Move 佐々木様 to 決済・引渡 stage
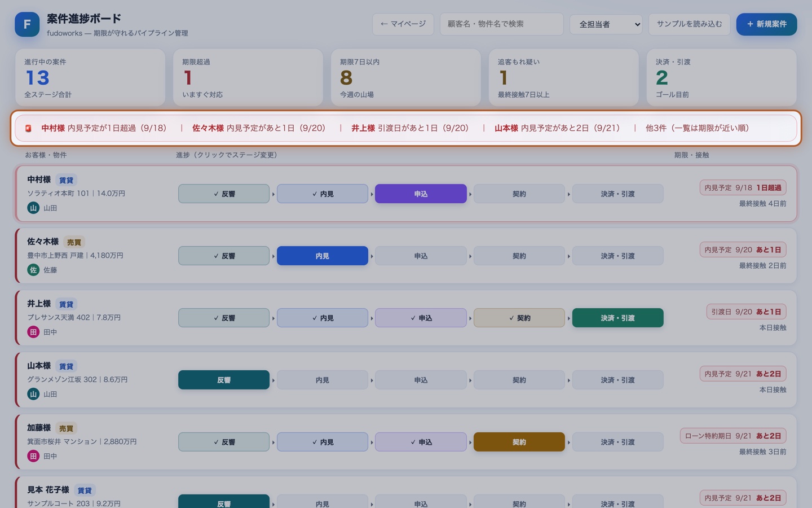Viewport: 812px width, 508px height. coord(617,256)
